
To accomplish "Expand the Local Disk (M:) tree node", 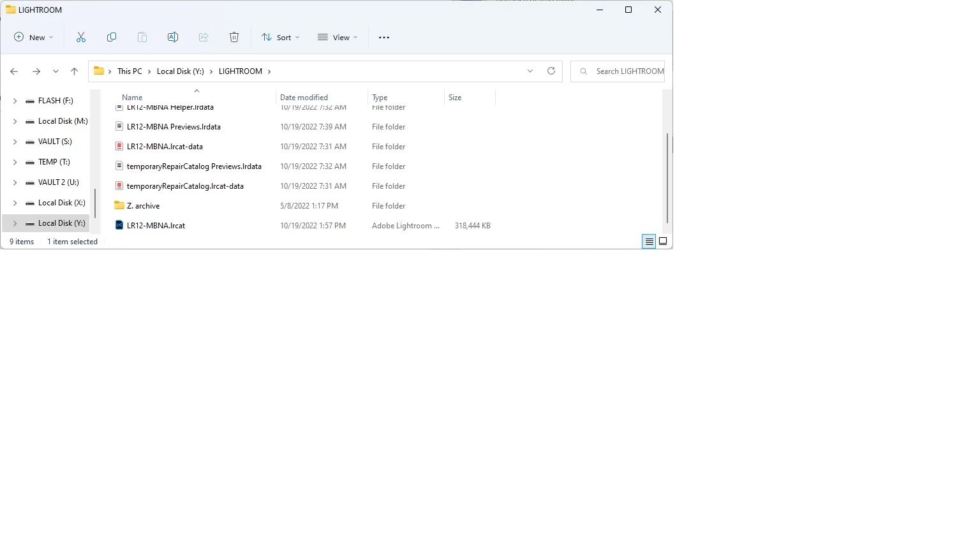I will point(15,121).
